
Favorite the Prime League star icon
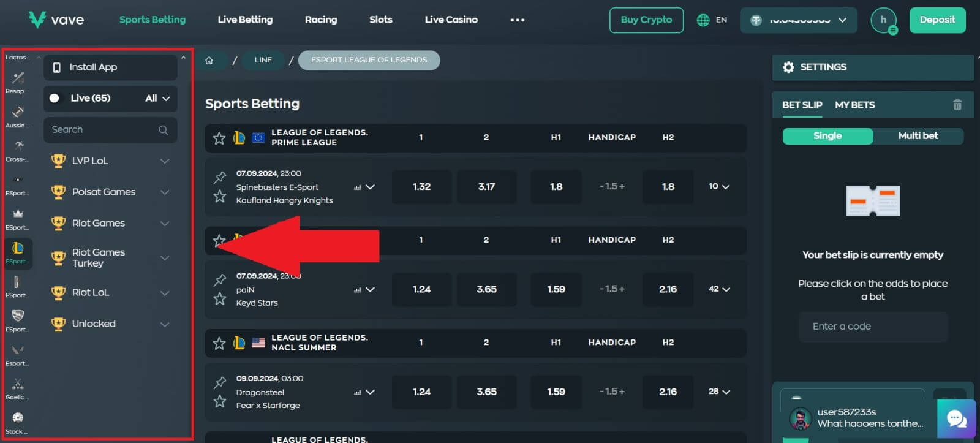tap(219, 138)
